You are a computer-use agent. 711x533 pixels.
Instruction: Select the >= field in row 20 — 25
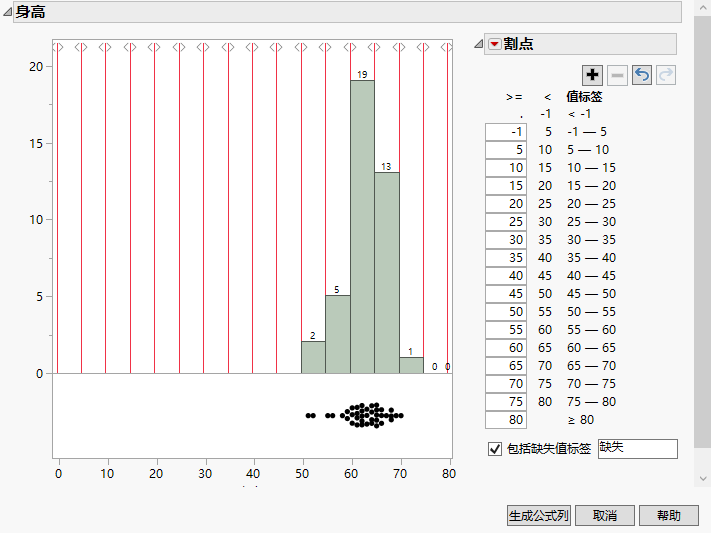coord(506,204)
